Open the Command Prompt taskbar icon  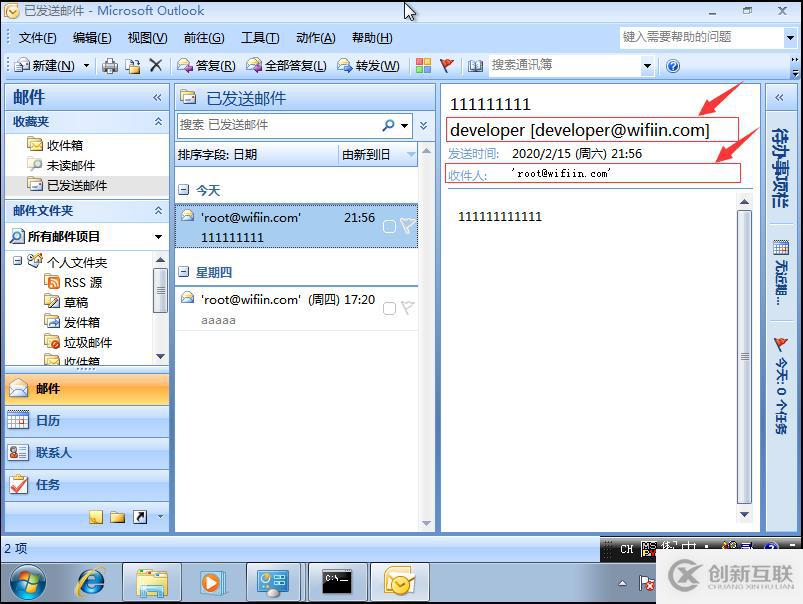pyautogui.click(x=336, y=582)
